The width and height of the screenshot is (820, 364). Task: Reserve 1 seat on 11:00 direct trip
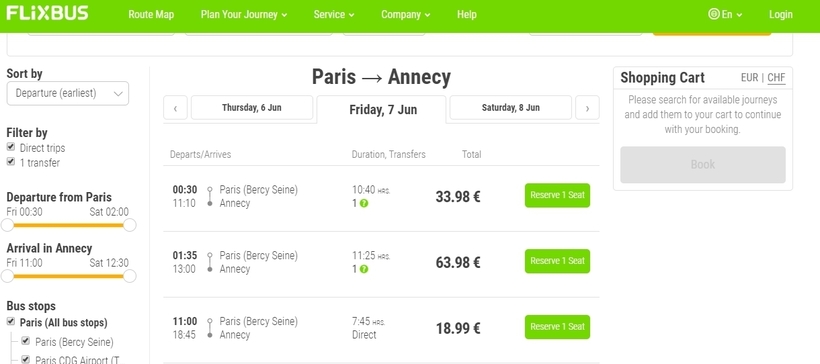point(557,327)
